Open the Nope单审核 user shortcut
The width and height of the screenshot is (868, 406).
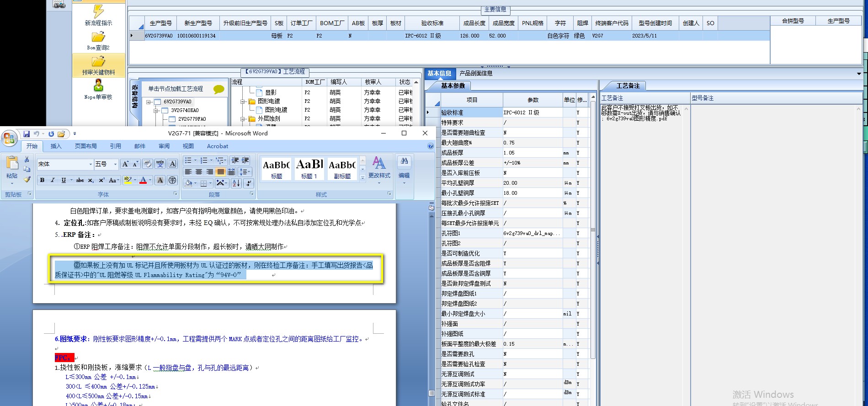(98, 90)
